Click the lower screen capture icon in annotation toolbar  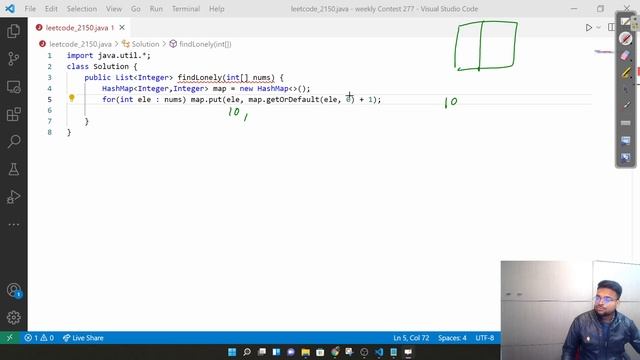tap(625, 157)
